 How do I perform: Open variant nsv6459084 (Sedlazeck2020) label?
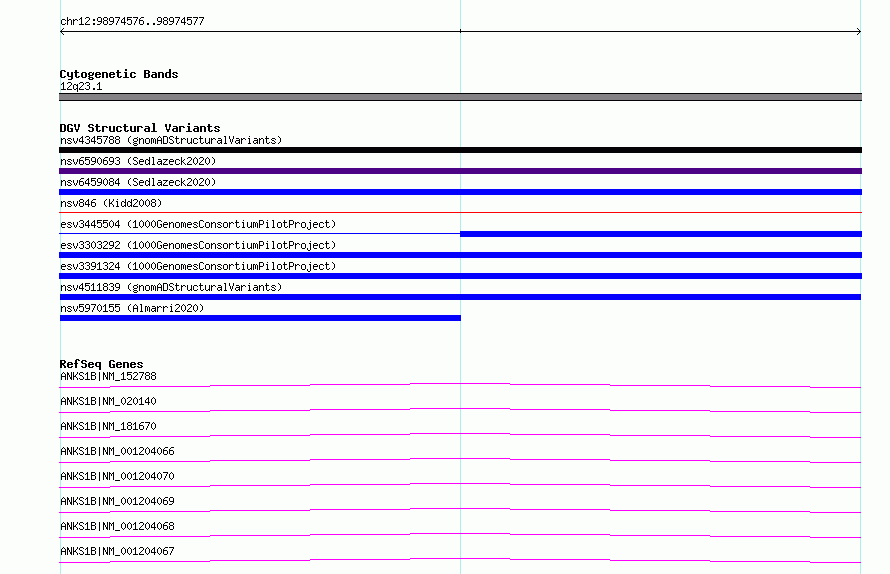(x=138, y=182)
